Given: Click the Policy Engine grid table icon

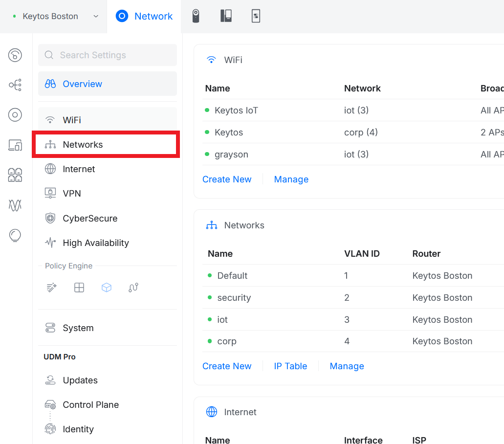Looking at the screenshot, I should point(79,288).
